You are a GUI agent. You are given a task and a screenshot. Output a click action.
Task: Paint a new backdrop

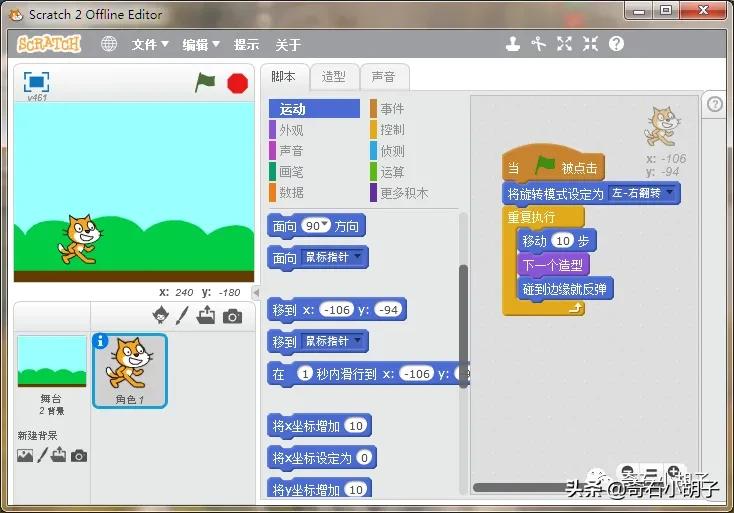[x=43, y=455]
